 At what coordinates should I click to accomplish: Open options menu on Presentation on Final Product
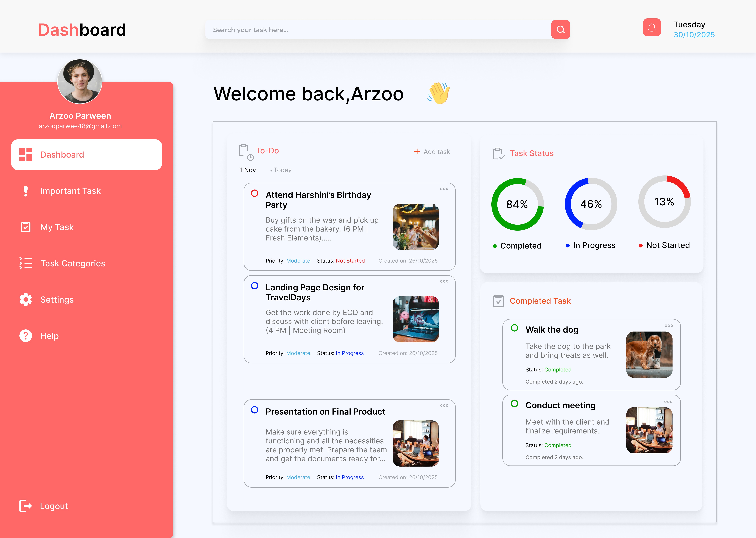tap(444, 405)
